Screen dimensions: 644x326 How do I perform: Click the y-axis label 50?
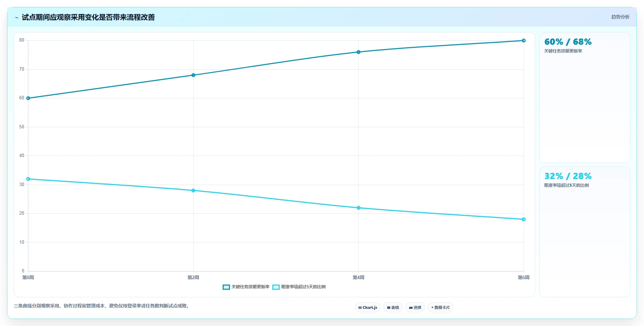click(x=22, y=127)
